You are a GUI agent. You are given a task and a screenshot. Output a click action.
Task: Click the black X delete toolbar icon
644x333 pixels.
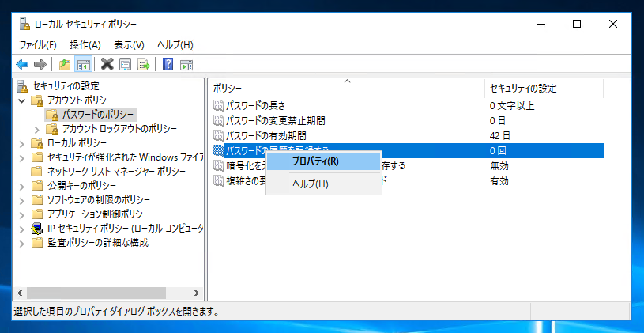pos(107,64)
